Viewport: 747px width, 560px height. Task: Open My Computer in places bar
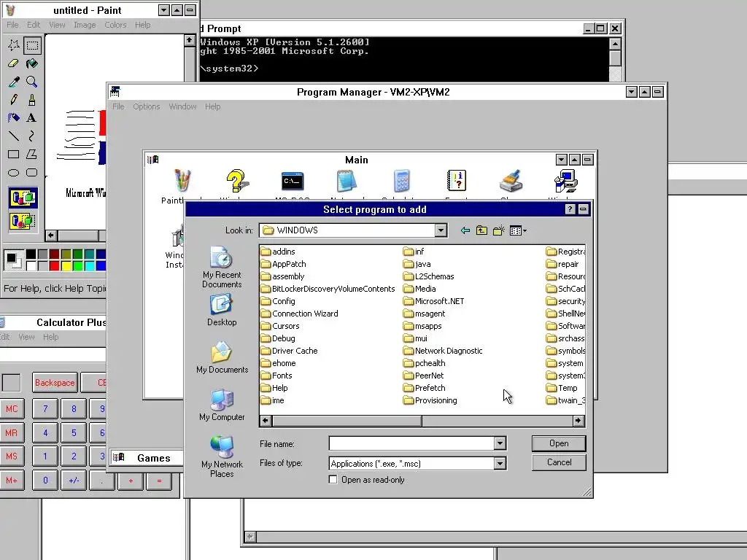click(222, 405)
